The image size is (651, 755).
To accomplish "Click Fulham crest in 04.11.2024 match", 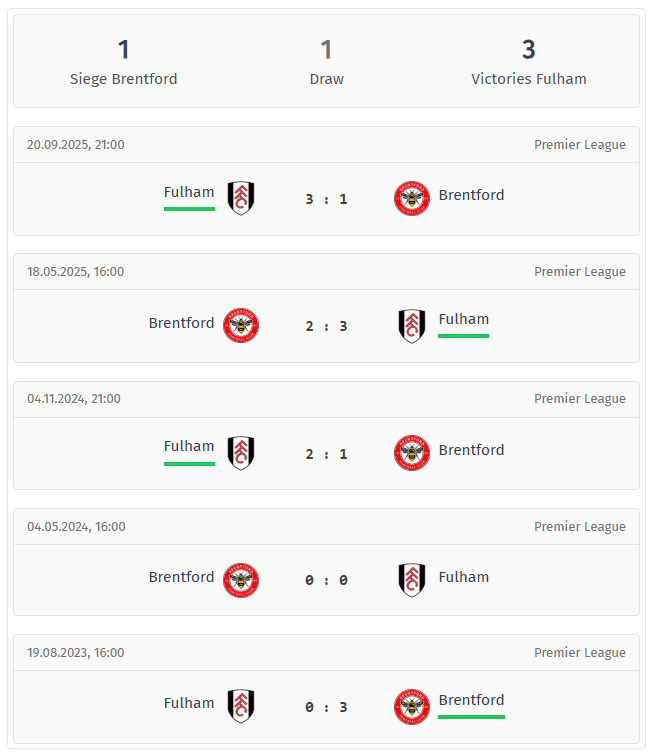I will 240,452.
